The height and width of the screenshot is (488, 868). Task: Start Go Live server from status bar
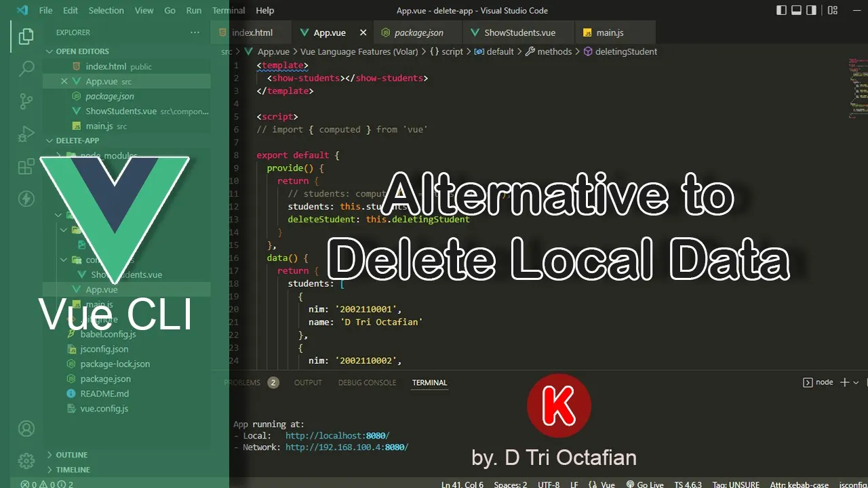[x=645, y=484]
